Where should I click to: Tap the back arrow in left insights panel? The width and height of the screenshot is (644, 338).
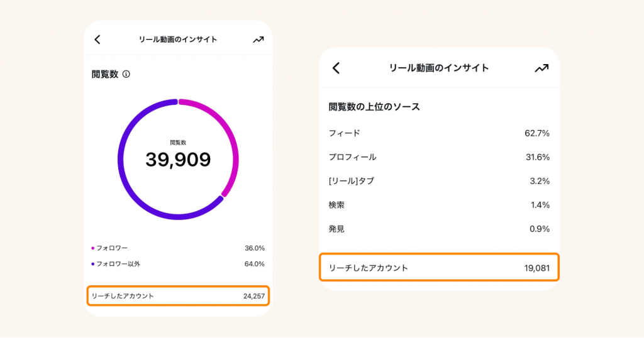(x=97, y=40)
